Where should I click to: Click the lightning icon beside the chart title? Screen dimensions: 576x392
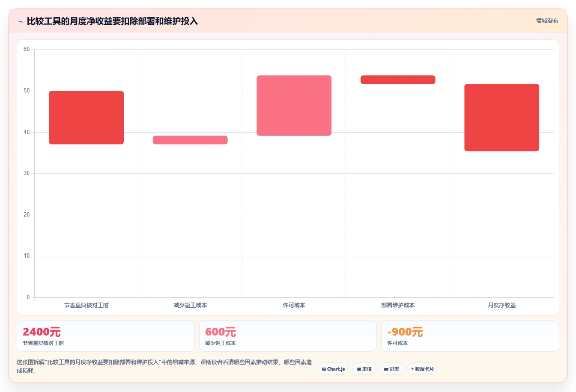pyautogui.click(x=20, y=21)
